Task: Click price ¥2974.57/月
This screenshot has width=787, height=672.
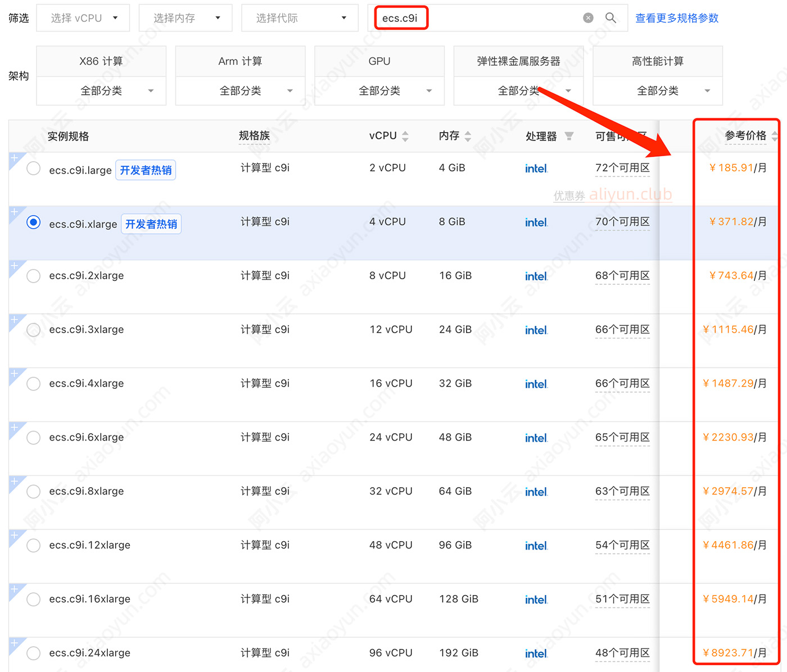Action: click(x=734, y=492)
